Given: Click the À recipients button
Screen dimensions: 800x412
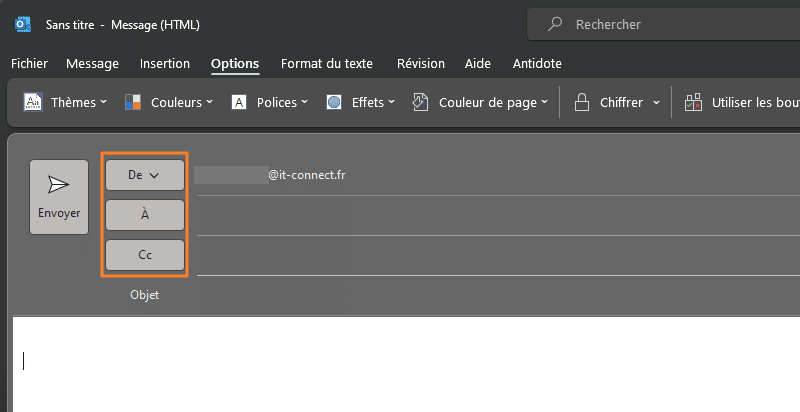Looking at the screenshot, I should [145, 215].
